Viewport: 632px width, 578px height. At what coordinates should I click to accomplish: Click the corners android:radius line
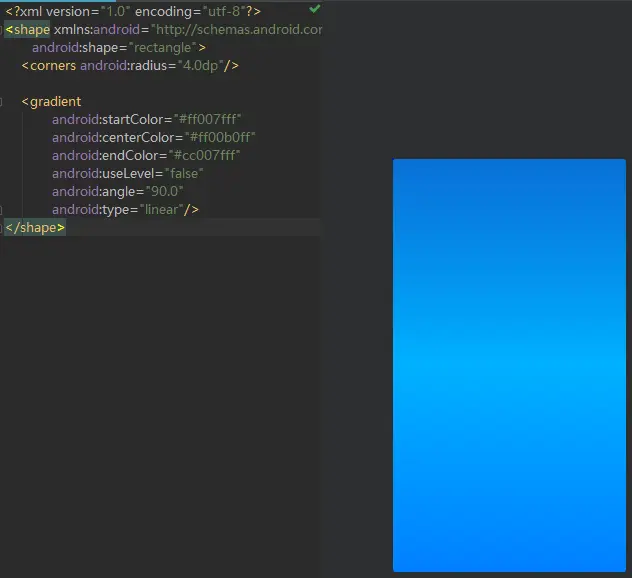130,65
